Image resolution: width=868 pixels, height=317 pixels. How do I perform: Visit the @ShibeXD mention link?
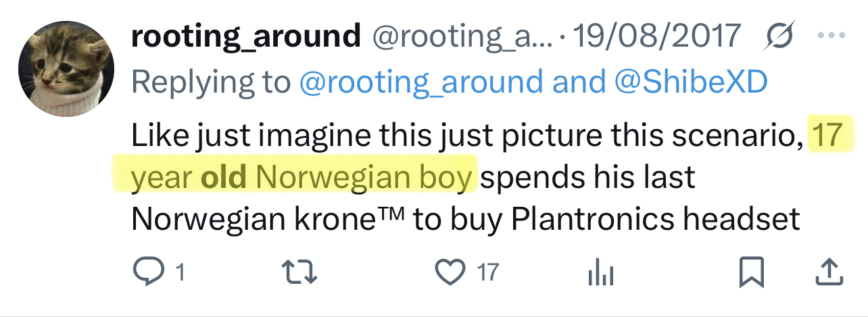(x=690, y=82)
